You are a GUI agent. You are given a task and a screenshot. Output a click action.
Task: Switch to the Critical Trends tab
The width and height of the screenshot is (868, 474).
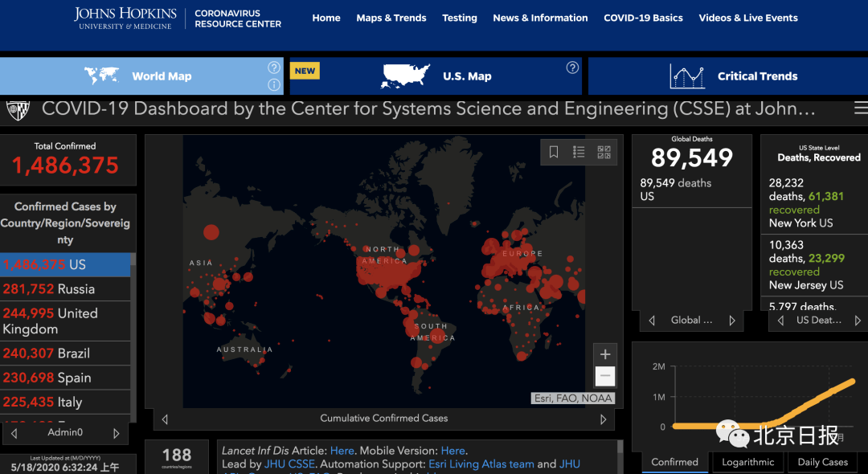(728, 76)
